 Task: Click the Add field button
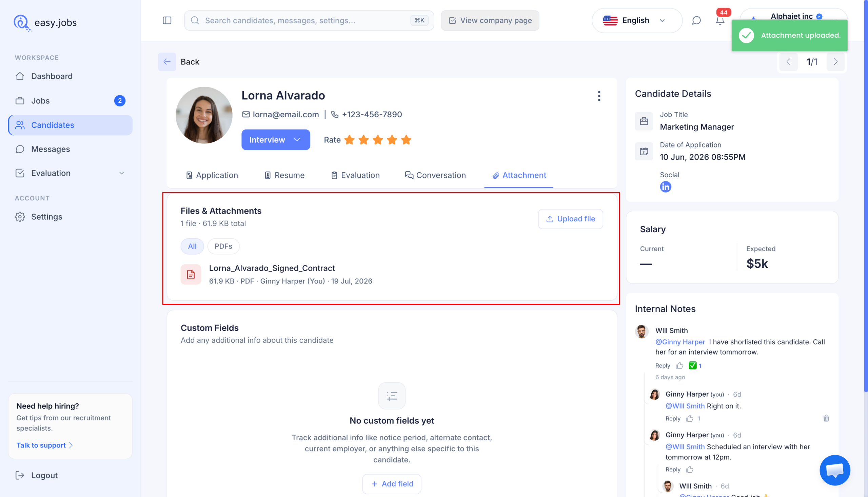pyautogui.click(x=392, y=484)
